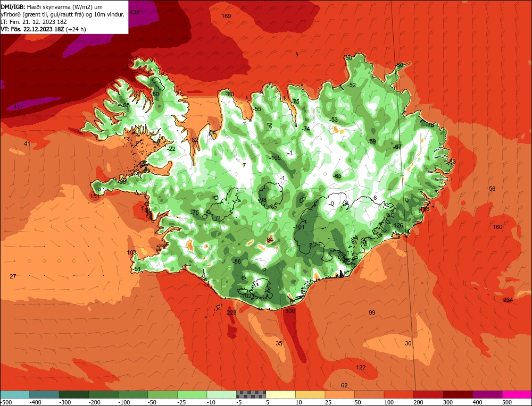The height and width of the screenshot is (406, 532).
Task: Click the -400 label on the legend scale
Action: (35, 403)
